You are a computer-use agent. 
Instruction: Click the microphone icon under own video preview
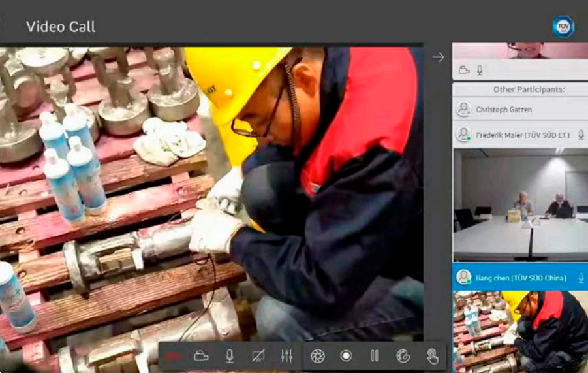click(480, 70)
